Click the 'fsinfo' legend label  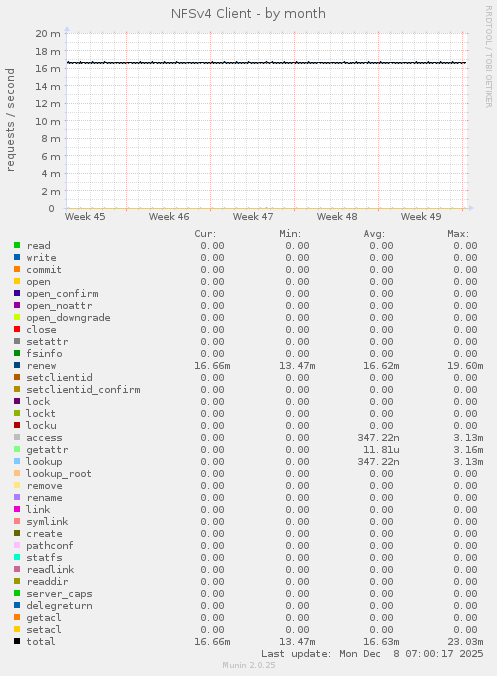pyautogui.click(x=44, y=354)
